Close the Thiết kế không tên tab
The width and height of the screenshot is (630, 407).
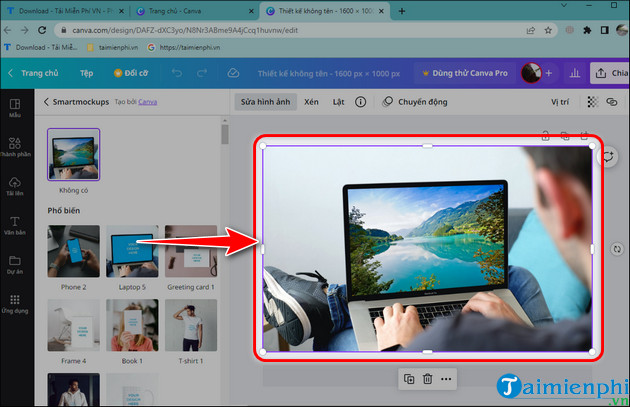[381, 11]
